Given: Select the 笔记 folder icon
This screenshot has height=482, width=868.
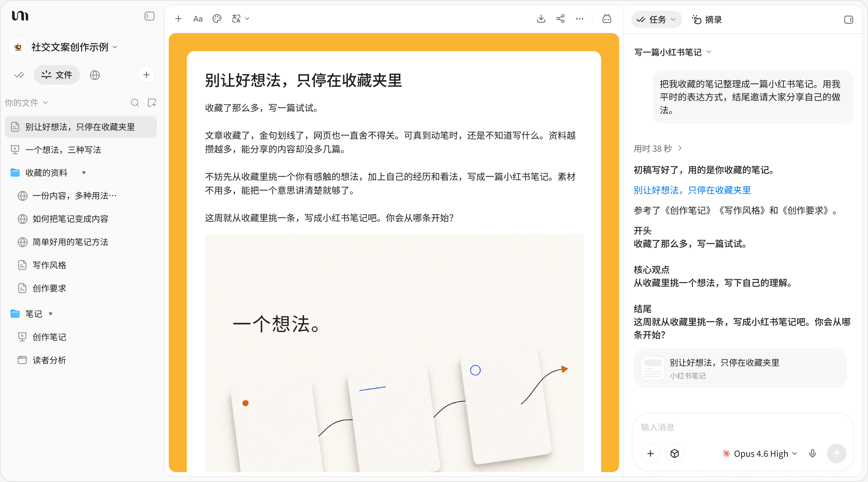Looking at the screenshot, I should pos(15,314).
